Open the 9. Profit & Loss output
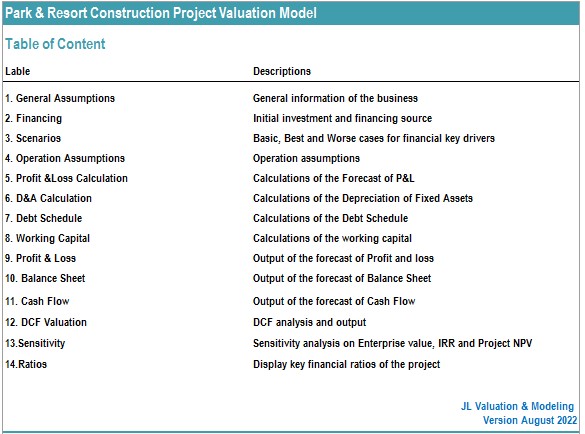Image resolution: width=585 pixels, height=434 pixels. [40, 258]
